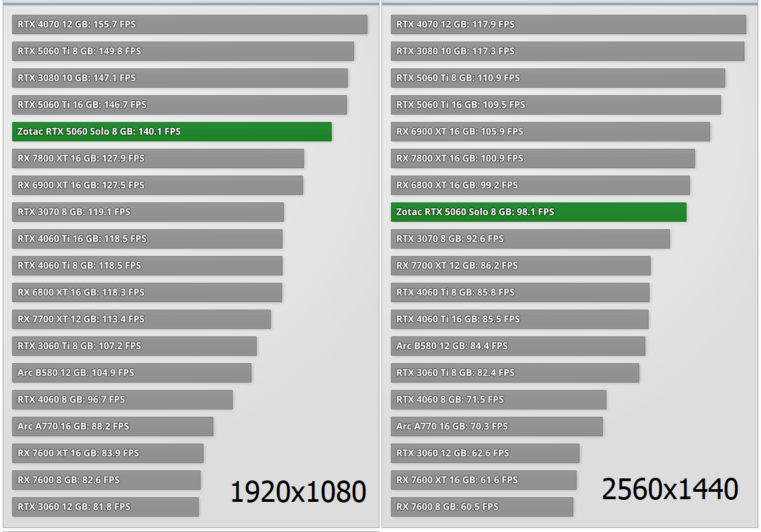Image resolution: width=761 pixels, height=532 pixels.
Task: Select the 'RX 7600 XT 16 GB: 61.6 FPS' bar
Action: point(484,480)
